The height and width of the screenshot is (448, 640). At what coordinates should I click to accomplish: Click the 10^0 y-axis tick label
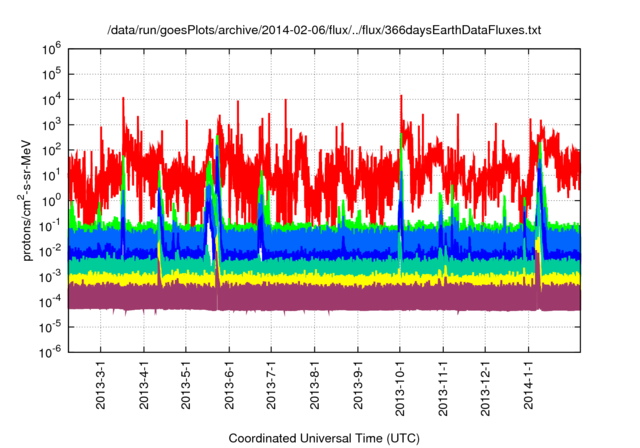[x=50, y=200]
